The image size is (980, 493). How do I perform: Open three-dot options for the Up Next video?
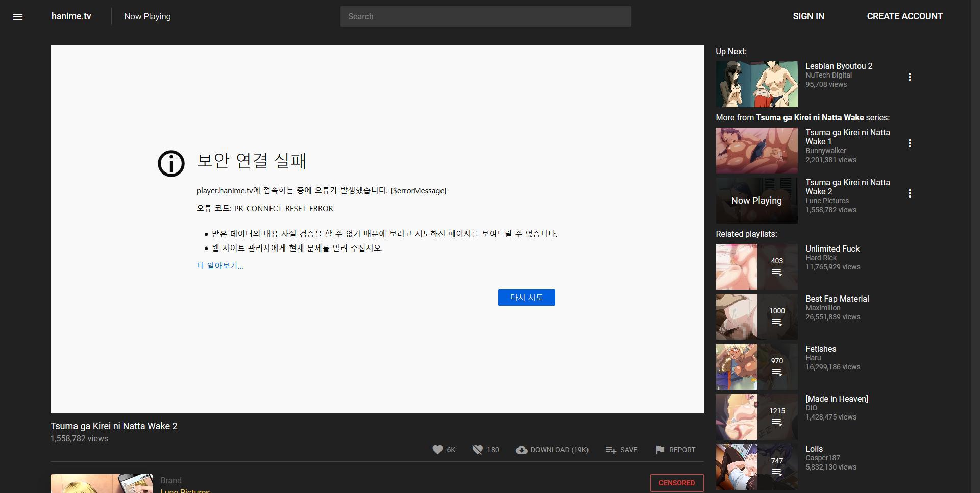[x=910, y=77]
